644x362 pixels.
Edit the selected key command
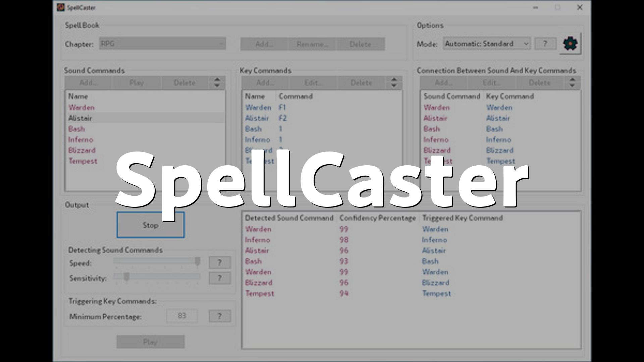tap(313, 83)
